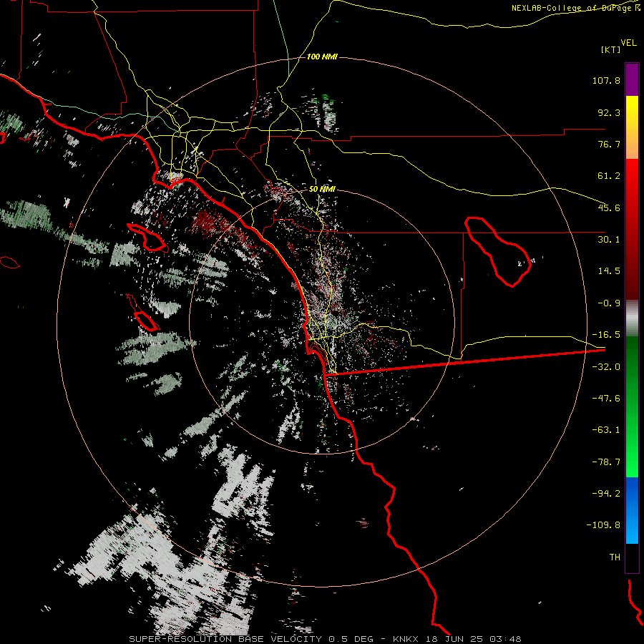Click the VEL legend title
The height and width of the screenshot is (644, 644).
pyautogui.click(x=628, y=42)
